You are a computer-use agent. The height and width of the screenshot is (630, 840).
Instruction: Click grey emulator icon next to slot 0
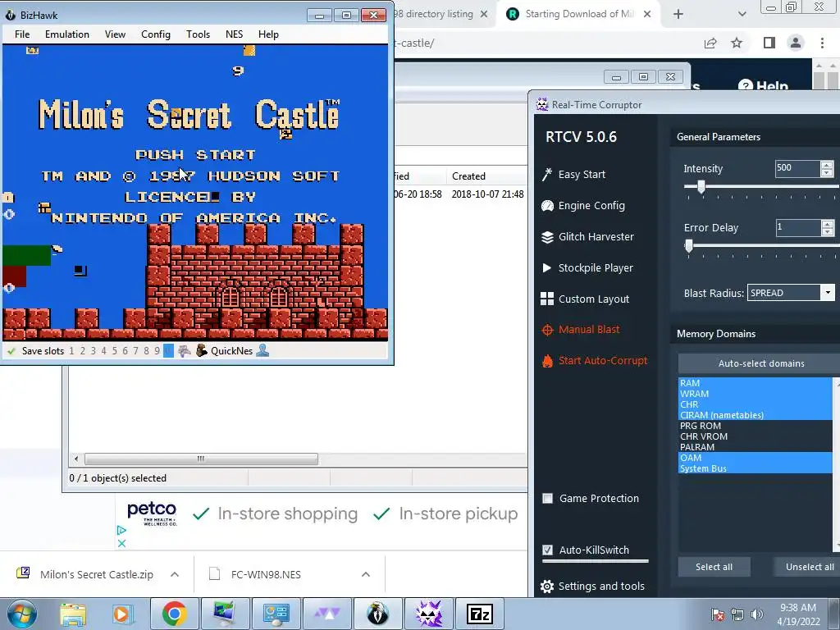tap(185, 351)
